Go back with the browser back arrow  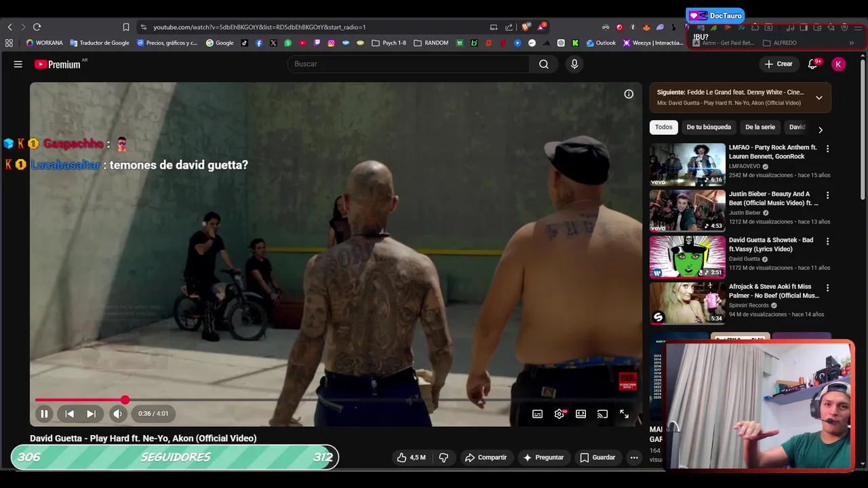pyautogui.click(x=9, y=27)
